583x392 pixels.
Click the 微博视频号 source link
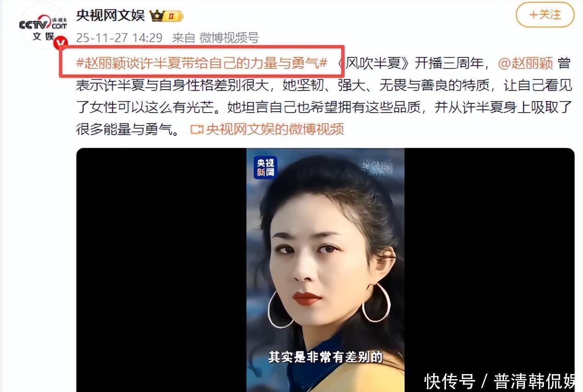coord(229,38)
